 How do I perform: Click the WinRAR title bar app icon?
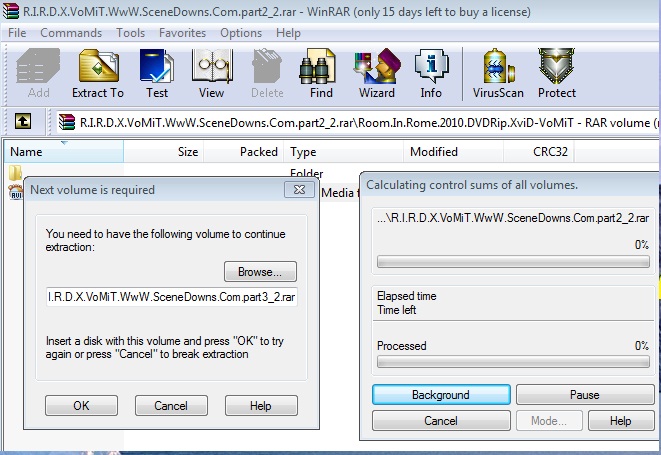(x=10, y=11)
